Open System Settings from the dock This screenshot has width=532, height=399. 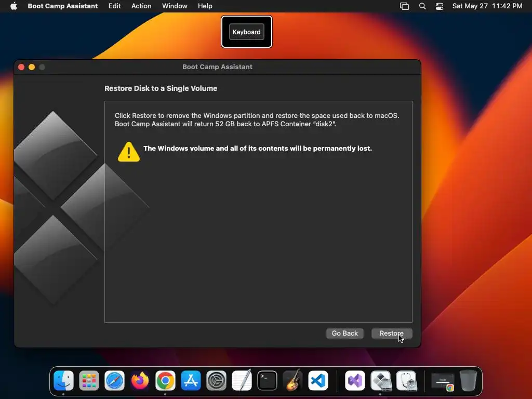click(216, 380)
